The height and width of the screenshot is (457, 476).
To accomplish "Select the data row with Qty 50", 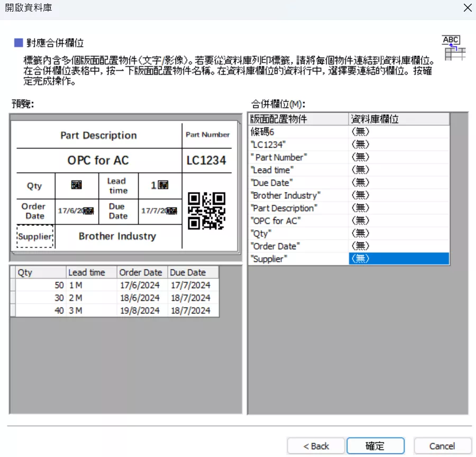I will coord(116,285).
